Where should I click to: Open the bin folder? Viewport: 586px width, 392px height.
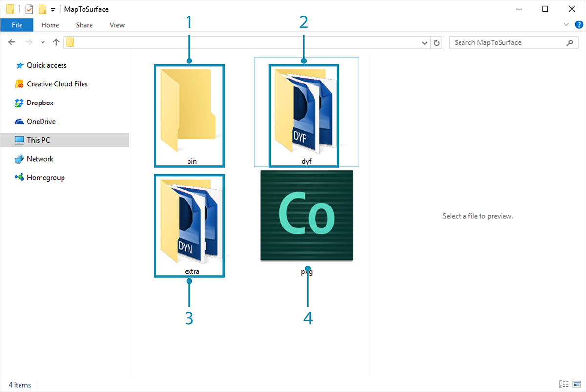point(189,115)
